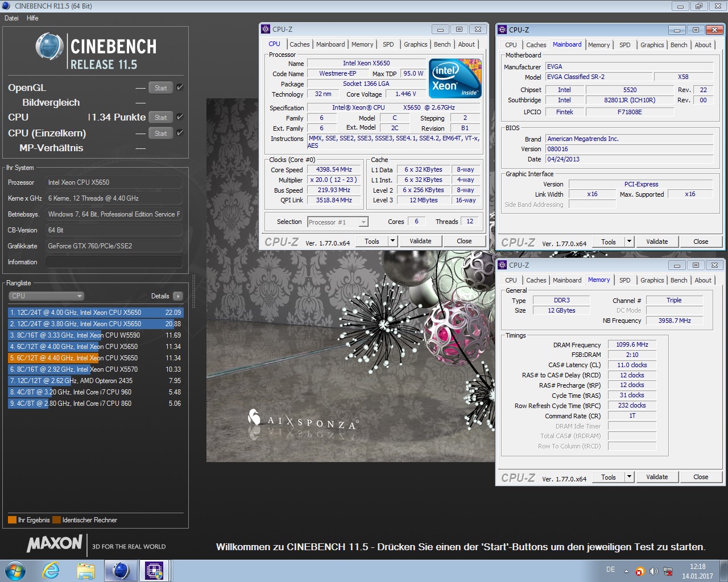The width and height of the screenshot is (728, 582).
Task: Start the CPU benchmark
Action: point(161,117)
